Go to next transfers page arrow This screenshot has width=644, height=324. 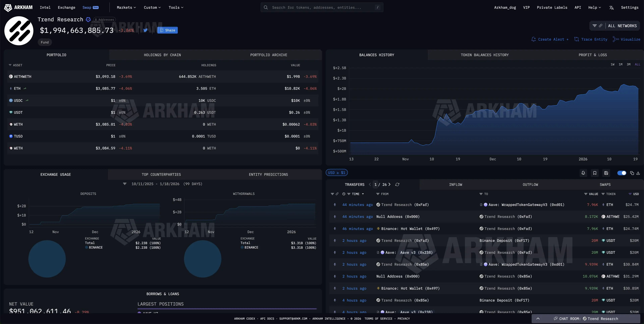tap(389, 184)
